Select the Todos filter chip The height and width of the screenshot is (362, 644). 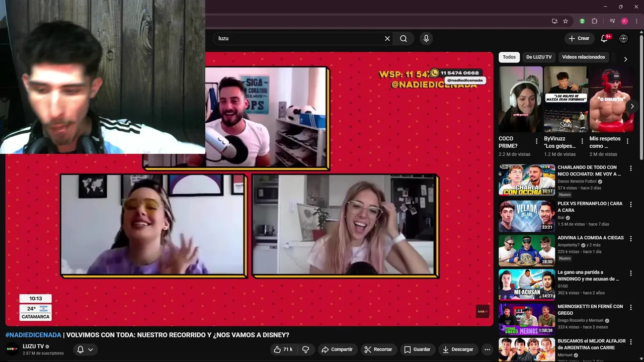point(509,57)
